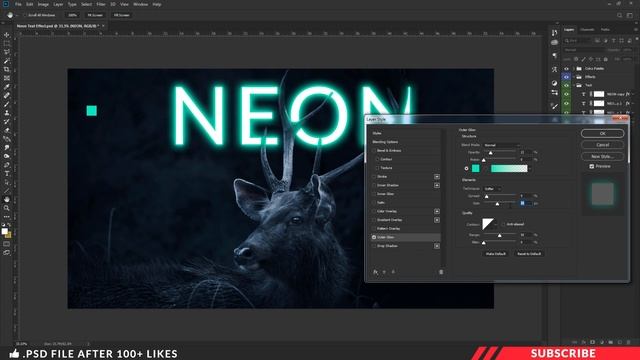The height and width of the screenshot is (360, 640).
Task: Click the Reset to Default button
Action: click(x=529, y=254)
